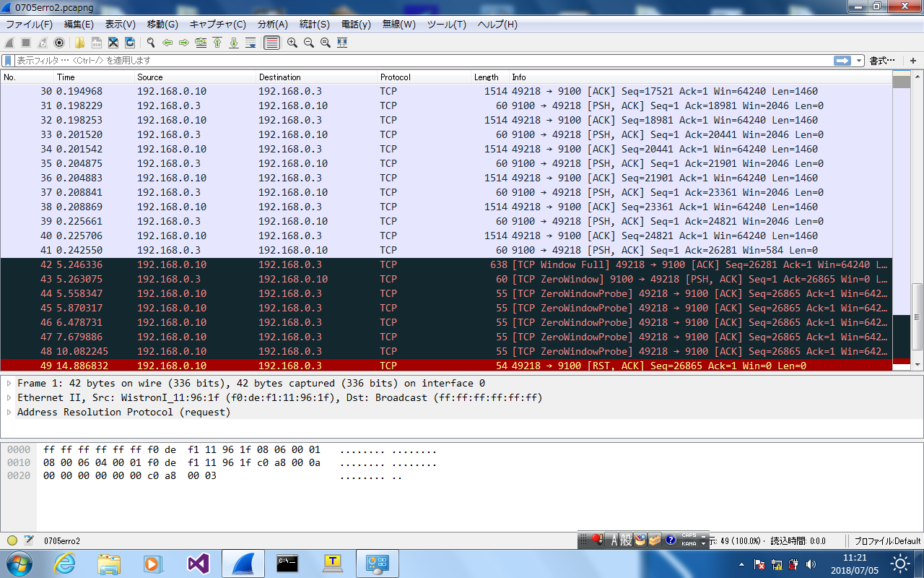Open Visual Studio from the taskbar
This screenshot has height=578, width=924.
[198, 564]
